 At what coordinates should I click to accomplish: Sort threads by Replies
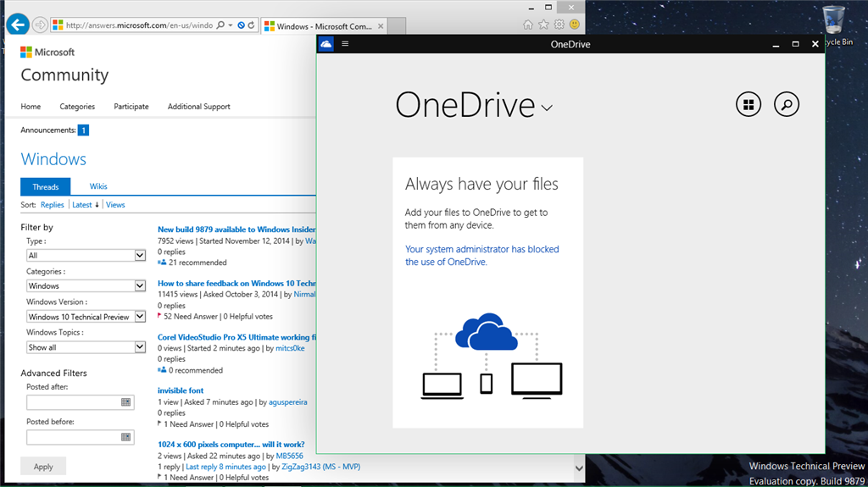pos(52,205)
